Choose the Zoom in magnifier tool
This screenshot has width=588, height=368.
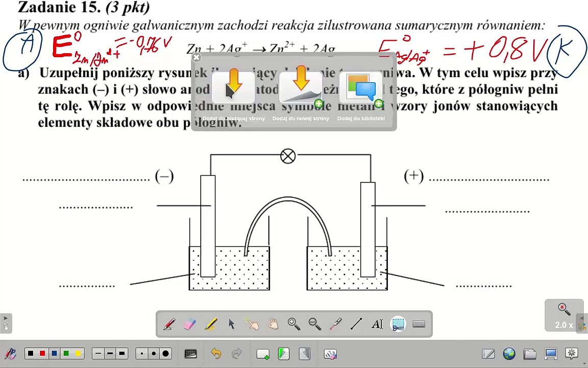pos(293,324)
